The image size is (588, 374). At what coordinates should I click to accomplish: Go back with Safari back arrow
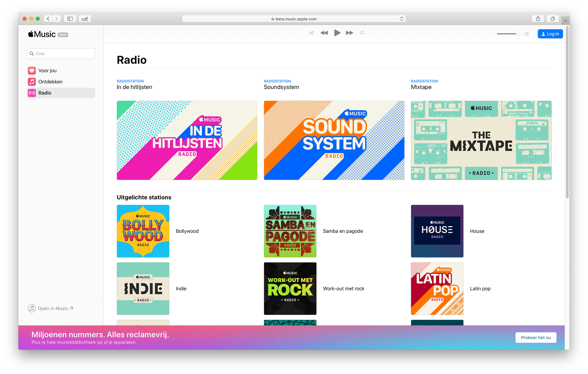[x=48, y=19]
